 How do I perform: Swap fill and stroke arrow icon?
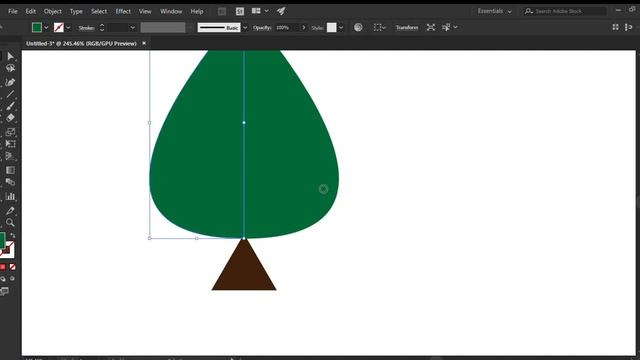[x=12, y=236]
